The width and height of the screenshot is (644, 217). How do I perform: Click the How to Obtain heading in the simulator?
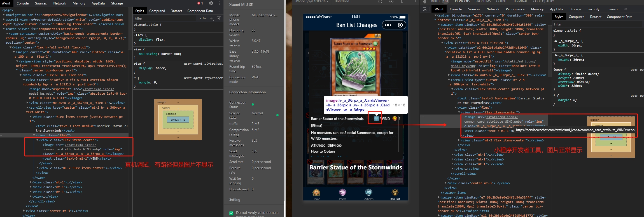tap(323, 151)
